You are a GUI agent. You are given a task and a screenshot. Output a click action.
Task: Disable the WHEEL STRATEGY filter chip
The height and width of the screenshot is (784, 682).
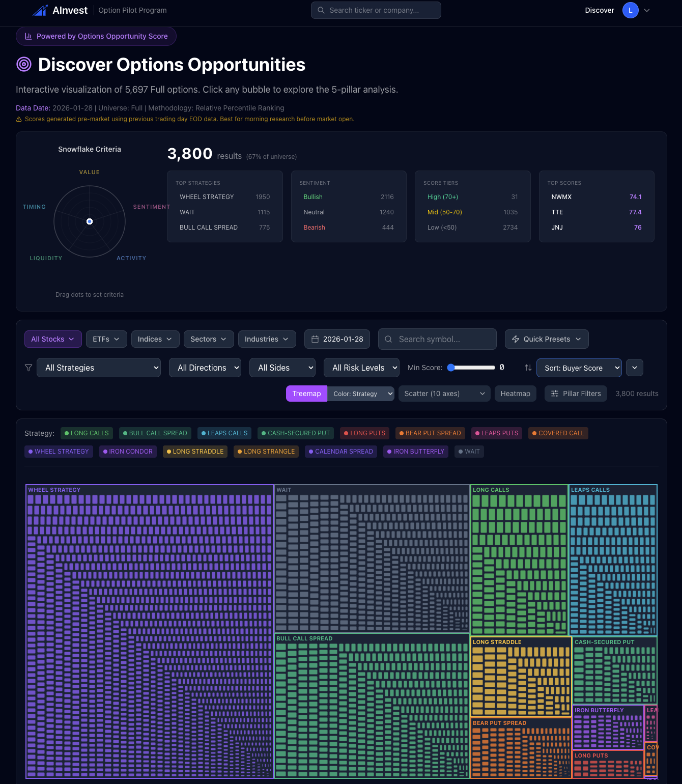[x=59, y=452]
